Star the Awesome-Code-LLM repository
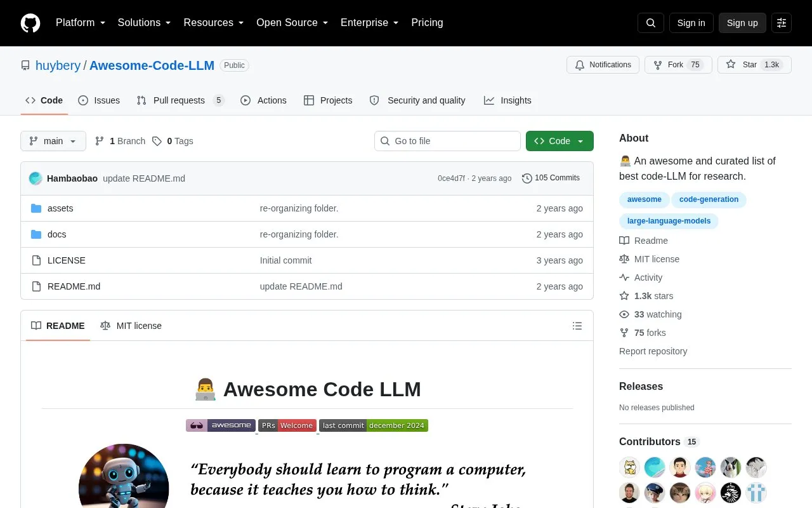 pyautogui.click(x=754, y=65)
